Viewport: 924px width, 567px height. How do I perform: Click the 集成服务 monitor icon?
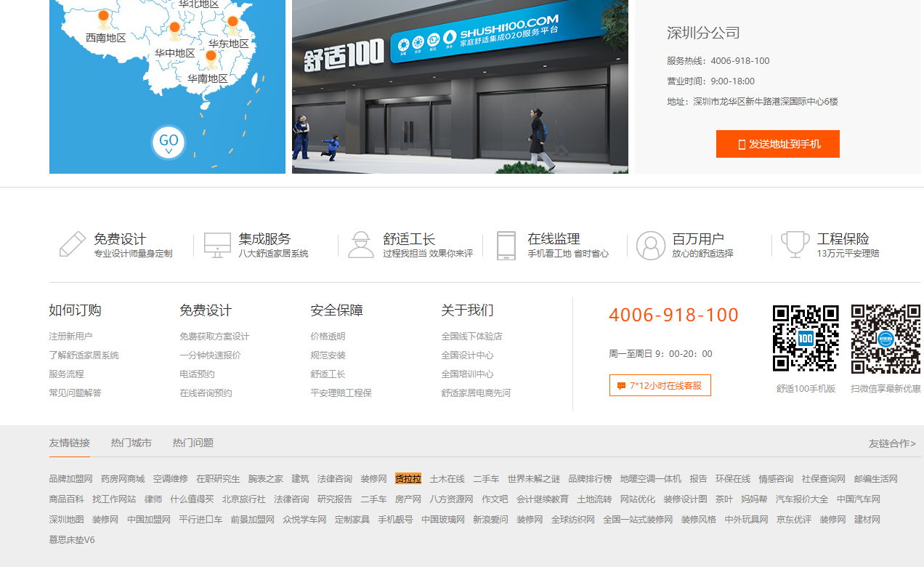(x=216, y=245)
